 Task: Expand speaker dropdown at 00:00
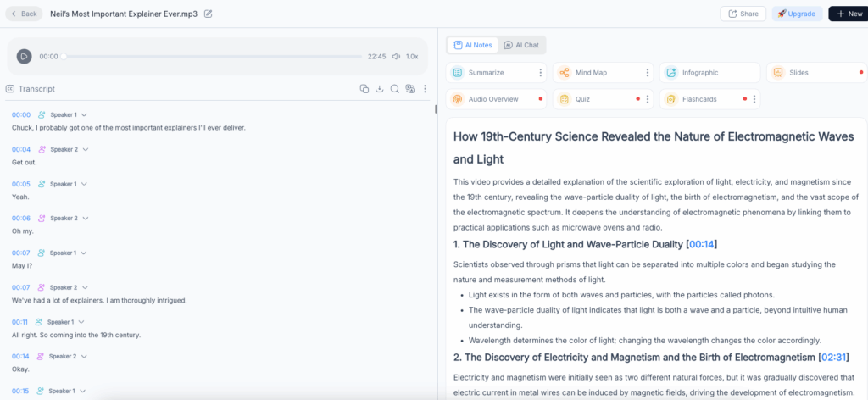click(x=84, y=115)
